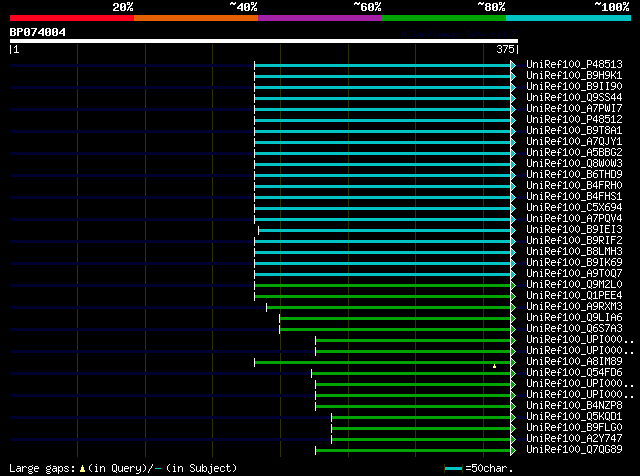Click the orange ~40% identity legend segment

[x=196, y=18]
